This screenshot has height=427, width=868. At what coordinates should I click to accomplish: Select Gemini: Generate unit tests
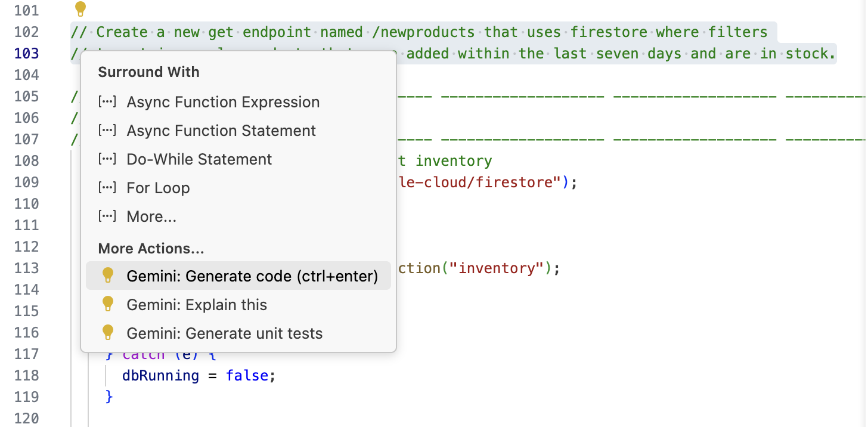pyautogui.click(x=238, y=333)
